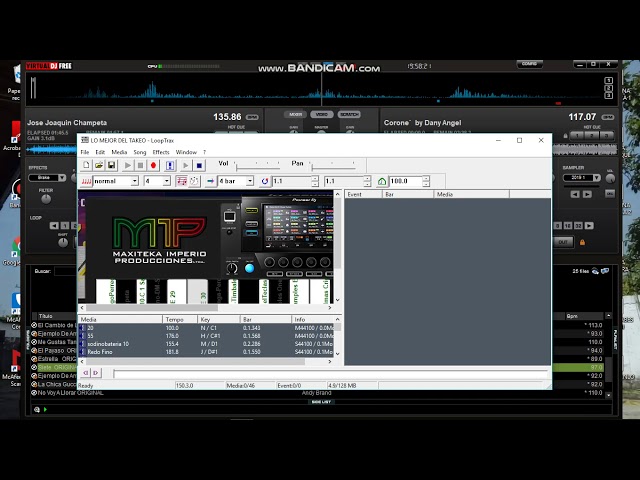Image resolution: width=640 pixels, height=480 pixels.
Task: Click the blue loop cycle icon
Action: (x=265, y=181)
